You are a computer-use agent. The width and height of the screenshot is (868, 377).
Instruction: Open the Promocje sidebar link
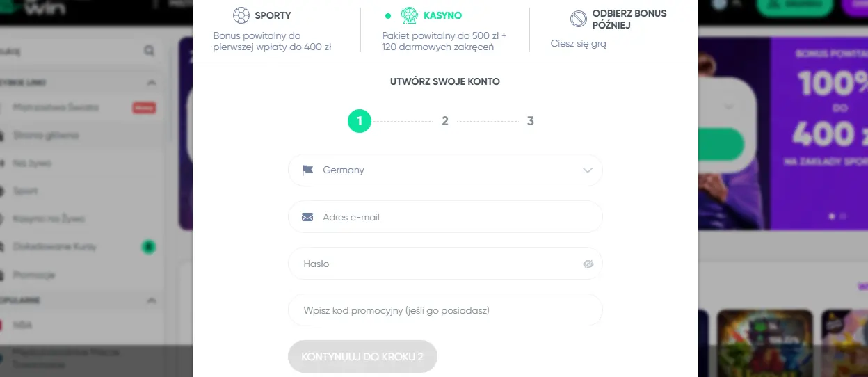click(33, 275)
